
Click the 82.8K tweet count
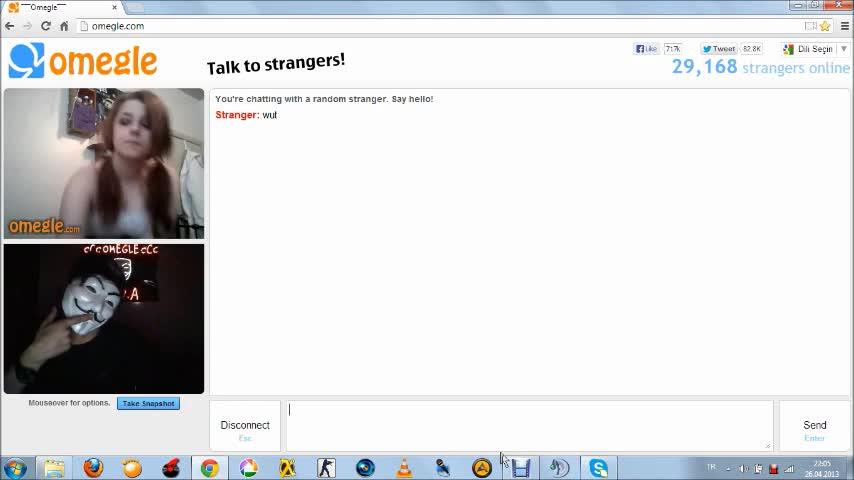[752, 48]
